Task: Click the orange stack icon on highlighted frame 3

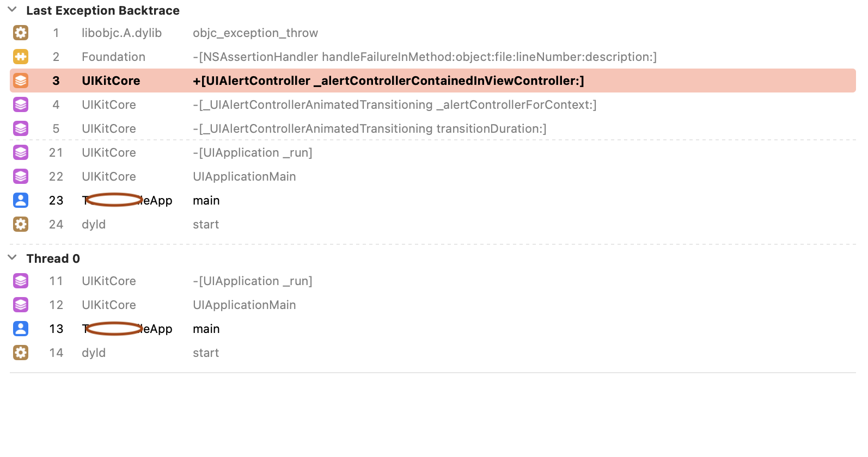Action: pyautogui.click(x=21, y=81)
